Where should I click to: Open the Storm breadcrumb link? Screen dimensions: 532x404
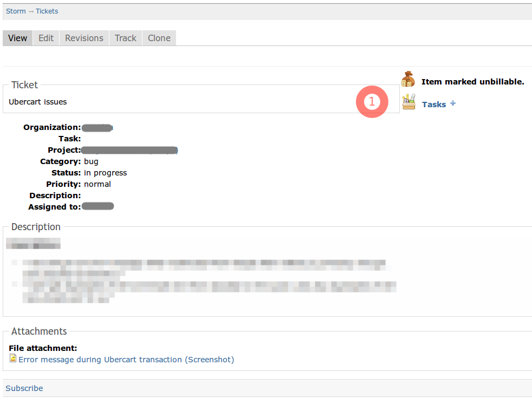pyautogui.click(x=16, y=11)
